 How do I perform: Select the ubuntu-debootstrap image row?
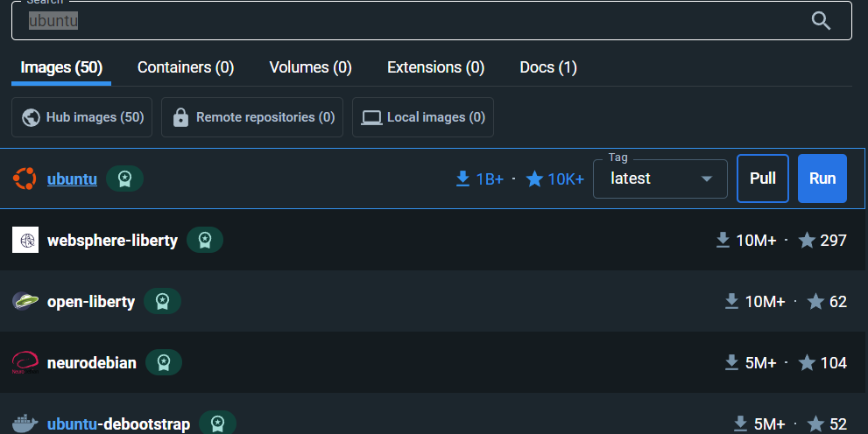[x=433, y=414]
